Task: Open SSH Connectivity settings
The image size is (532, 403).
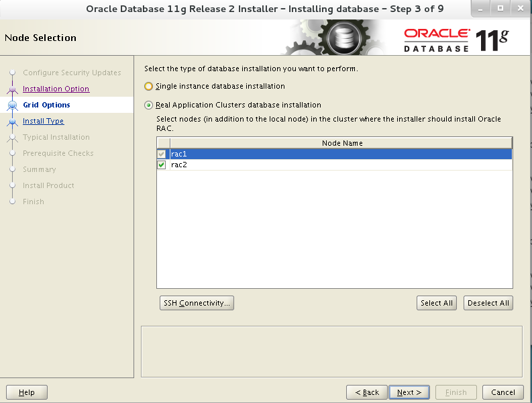Action: [x=197, y=303]
